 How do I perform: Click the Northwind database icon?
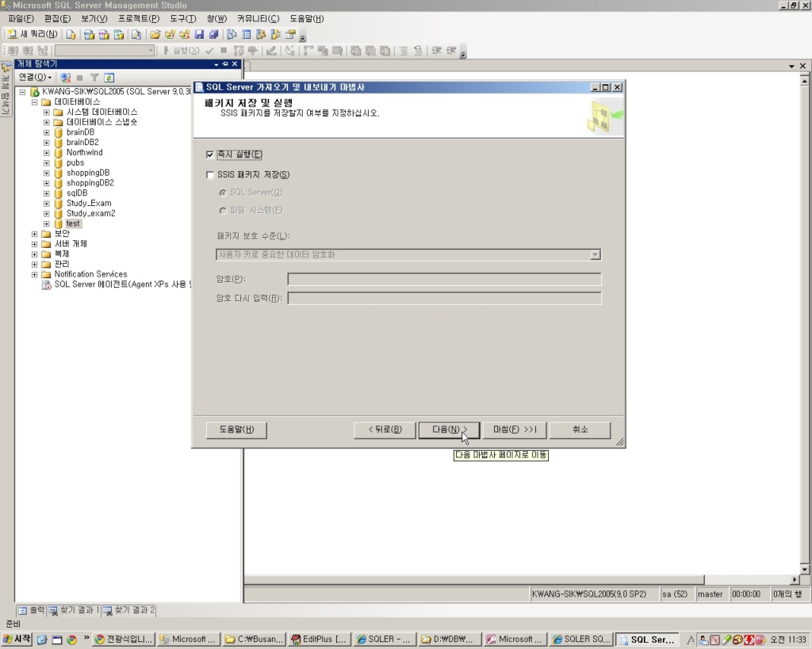(x=59, y=153)
